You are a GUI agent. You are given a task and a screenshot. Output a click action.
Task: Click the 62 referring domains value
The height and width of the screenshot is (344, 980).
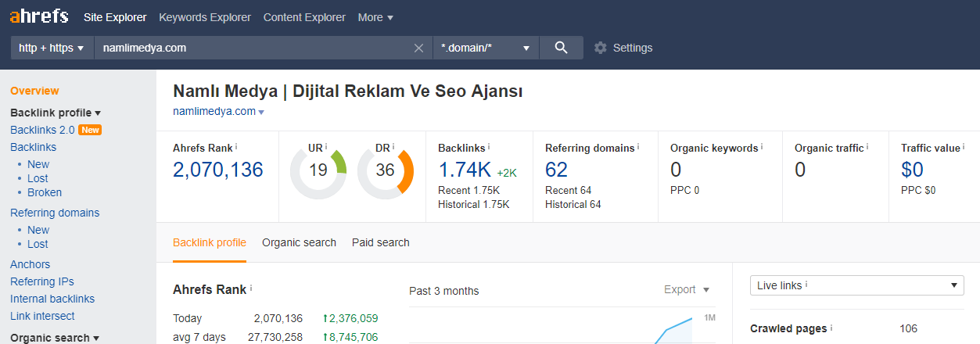[557, 170]
